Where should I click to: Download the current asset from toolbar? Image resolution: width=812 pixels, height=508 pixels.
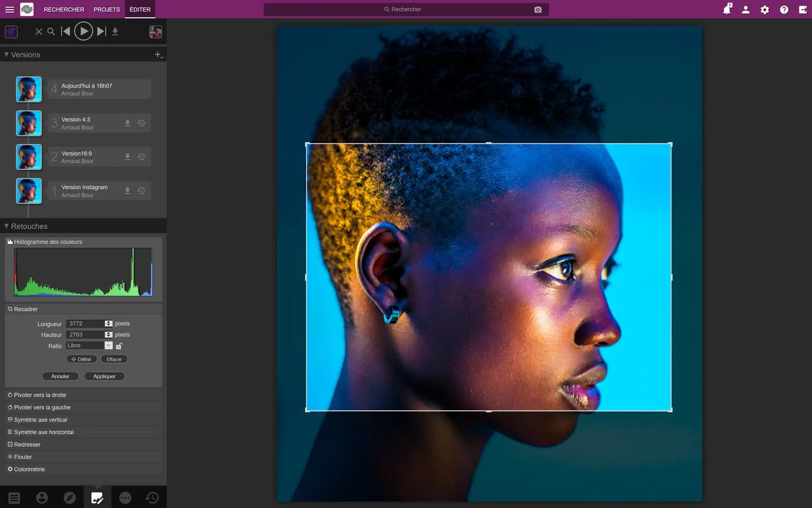click(115, 31)
